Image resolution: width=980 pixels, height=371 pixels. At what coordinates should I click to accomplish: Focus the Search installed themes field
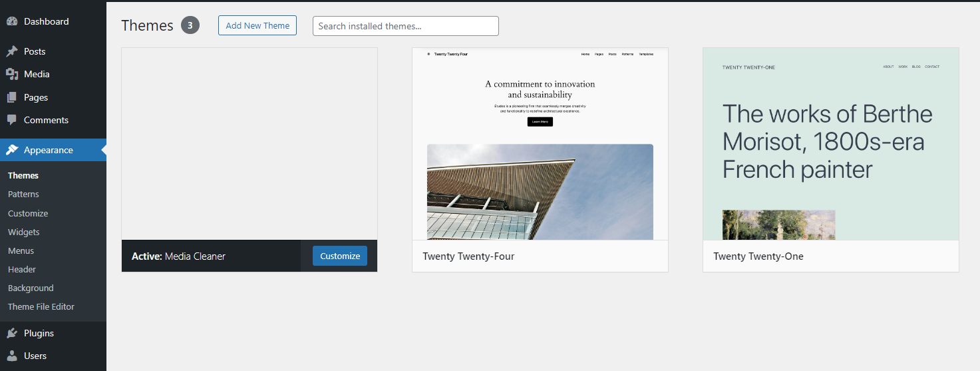406,26
